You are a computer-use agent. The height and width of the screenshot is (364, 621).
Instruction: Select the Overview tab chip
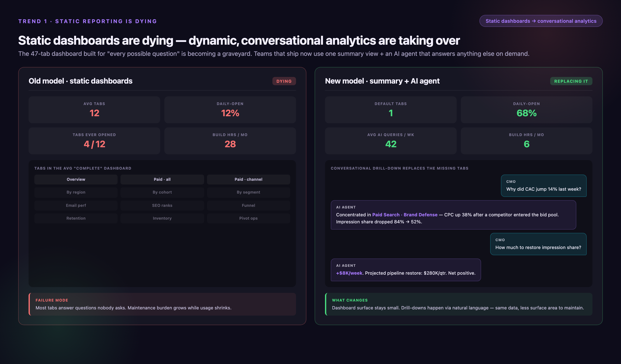[x=76, y=179]
